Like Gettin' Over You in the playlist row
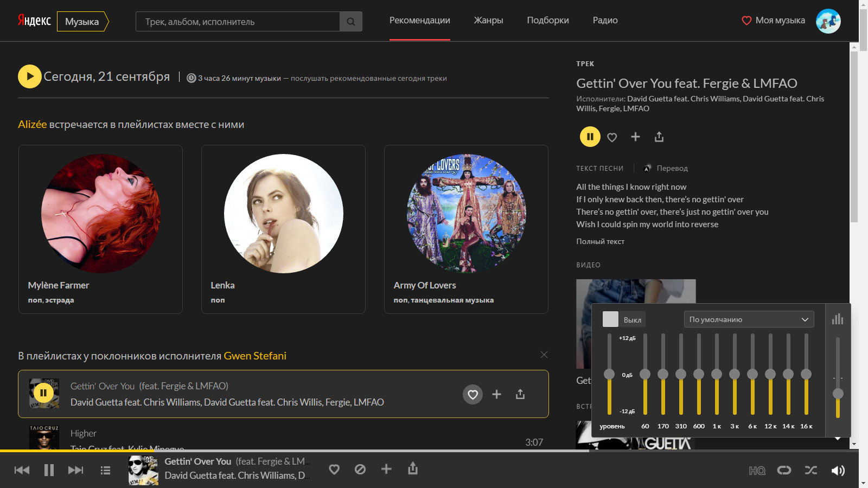Image resolution: width=868 pixels, height=488 pixels. tap(473, 394)
